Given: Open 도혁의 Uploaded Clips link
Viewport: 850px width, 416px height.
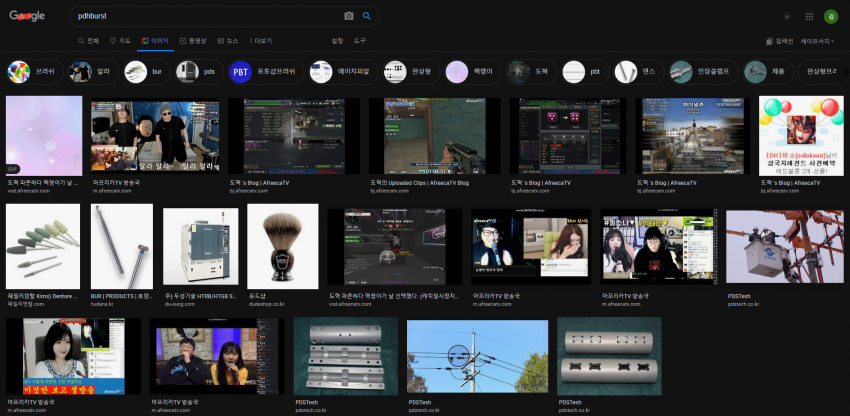Looking at the screenshot, I should (420, 183).
